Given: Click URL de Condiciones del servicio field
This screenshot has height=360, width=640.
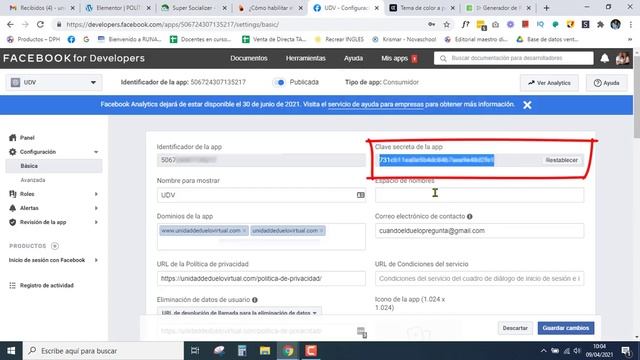Looking at the screenshot, I should [479, 278].
